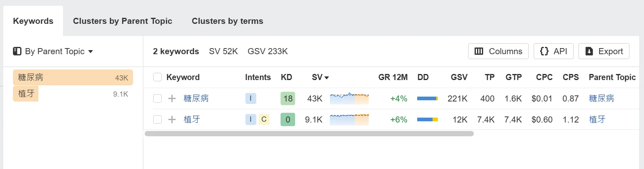Click the plus icon beside 植牙

click(x=172, y=120)
